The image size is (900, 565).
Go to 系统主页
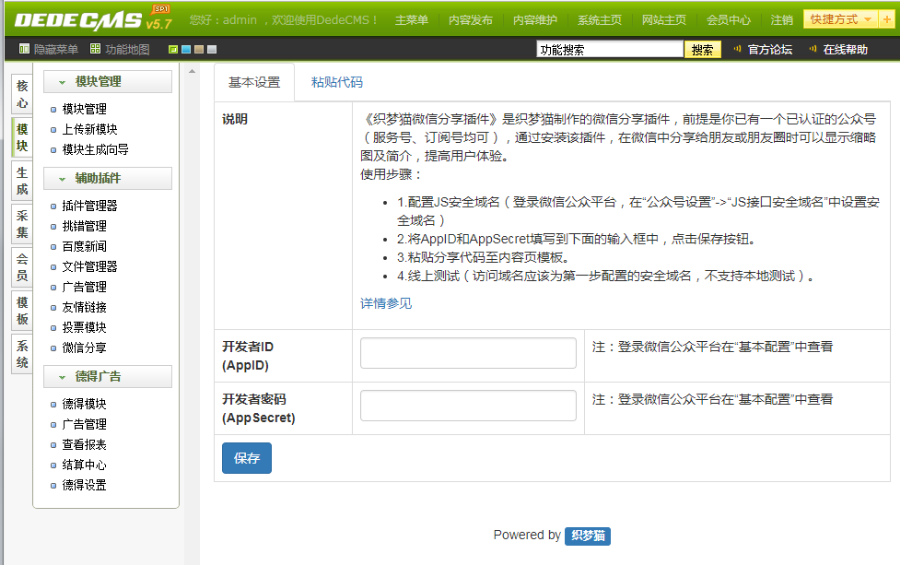click(x=599, y=20)
